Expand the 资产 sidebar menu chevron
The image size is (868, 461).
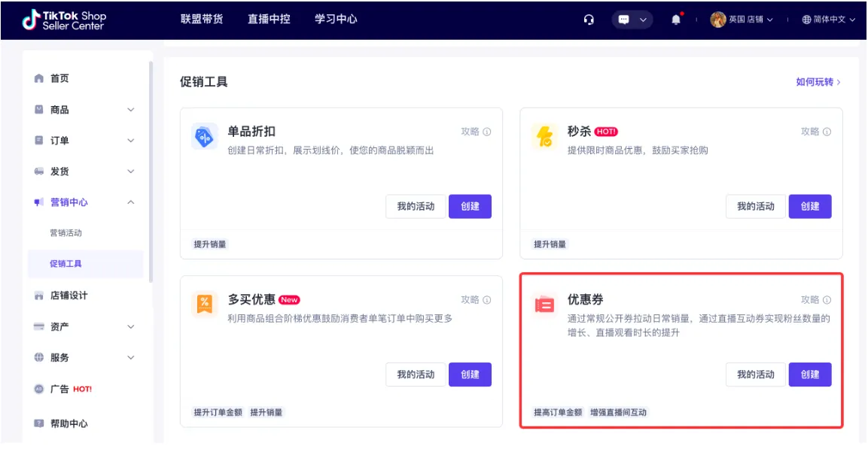(x=131, y=326)
